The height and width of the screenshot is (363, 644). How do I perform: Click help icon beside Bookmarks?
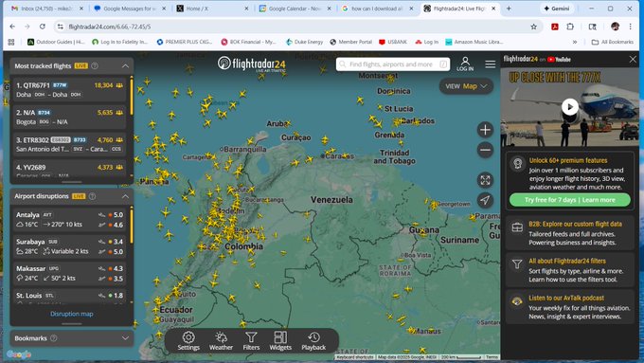point(54,338)
